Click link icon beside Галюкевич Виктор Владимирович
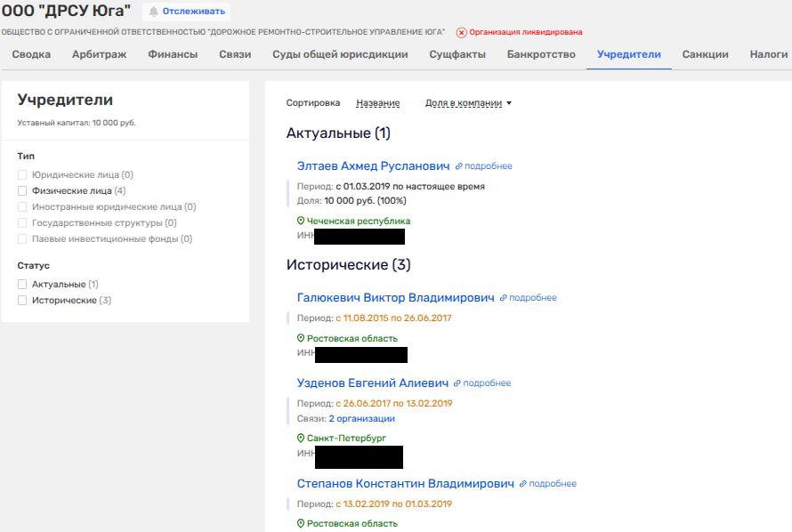Screen dimensions: 792x532 point(504,298)
